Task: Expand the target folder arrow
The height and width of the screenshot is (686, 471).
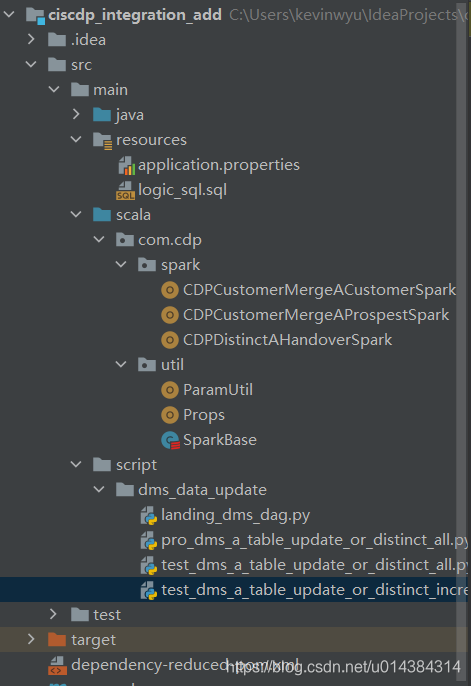Action: coord(31,640)
